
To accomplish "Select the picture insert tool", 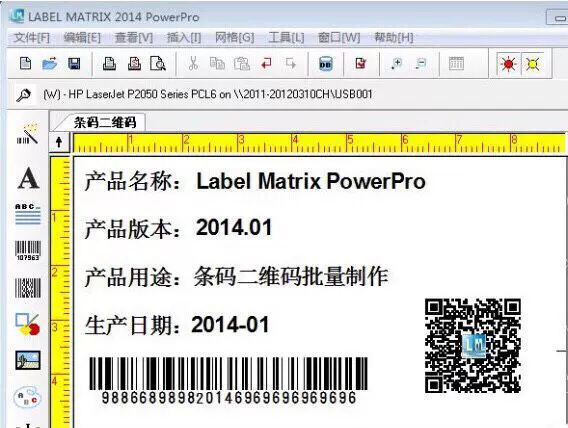I will [28, 360].
